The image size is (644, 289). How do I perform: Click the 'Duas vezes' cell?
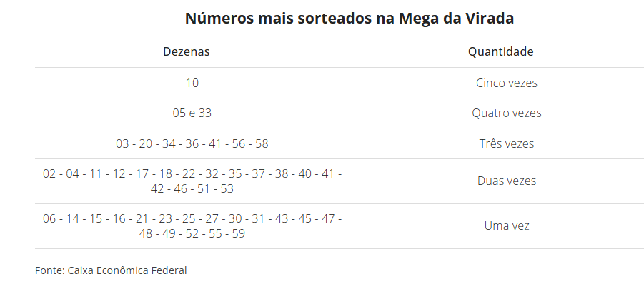tap(506, 181)
